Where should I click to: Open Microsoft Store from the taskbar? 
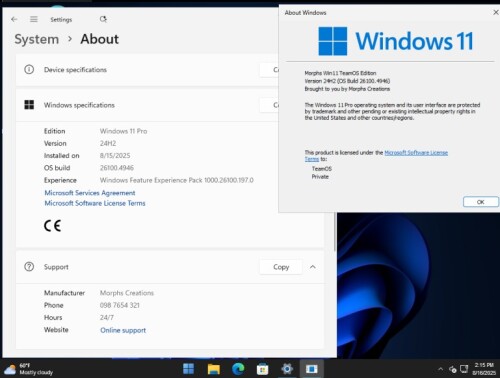(262, 369)
